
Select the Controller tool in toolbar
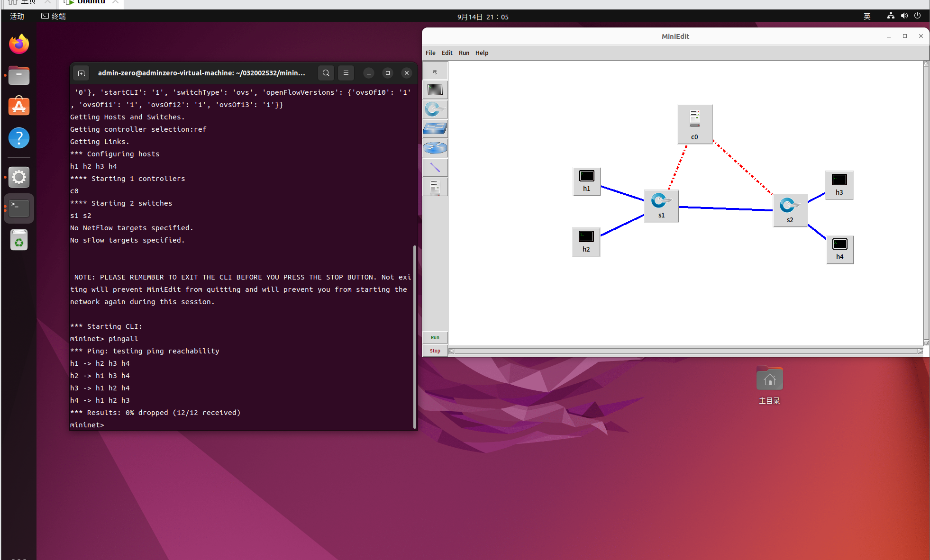point(435,187)
